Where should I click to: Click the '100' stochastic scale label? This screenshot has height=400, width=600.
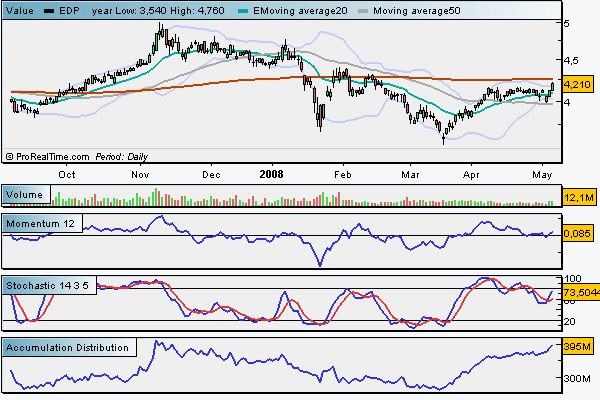tap(572, 279)
